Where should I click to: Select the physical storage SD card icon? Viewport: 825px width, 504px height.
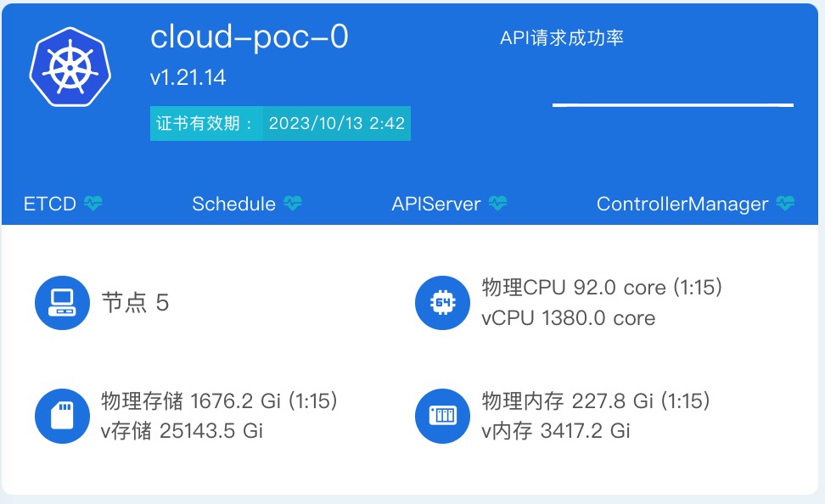(x=62, y=416)
